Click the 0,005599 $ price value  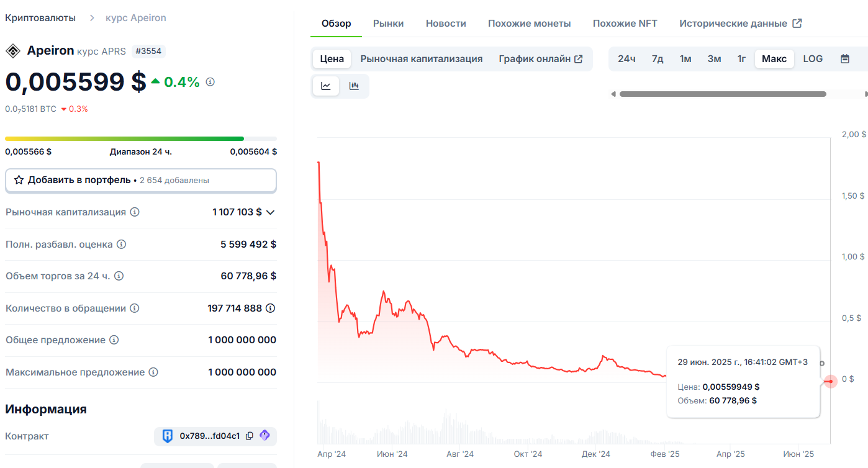[x=76, y=82]
